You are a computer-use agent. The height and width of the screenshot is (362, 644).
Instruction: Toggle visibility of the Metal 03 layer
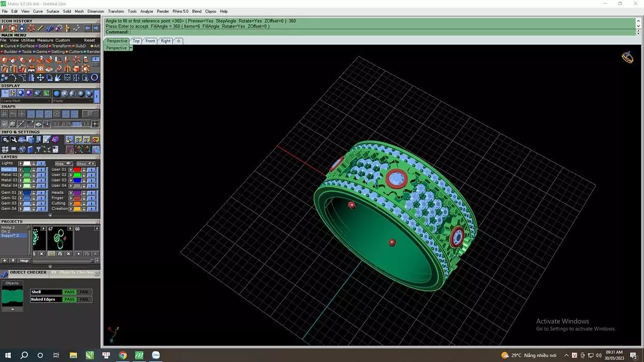coord(41,180)
